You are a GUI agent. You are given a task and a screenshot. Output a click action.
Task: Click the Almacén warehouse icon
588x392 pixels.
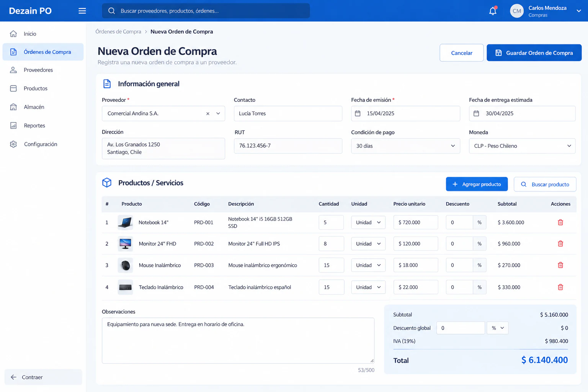tap(13, 107)
